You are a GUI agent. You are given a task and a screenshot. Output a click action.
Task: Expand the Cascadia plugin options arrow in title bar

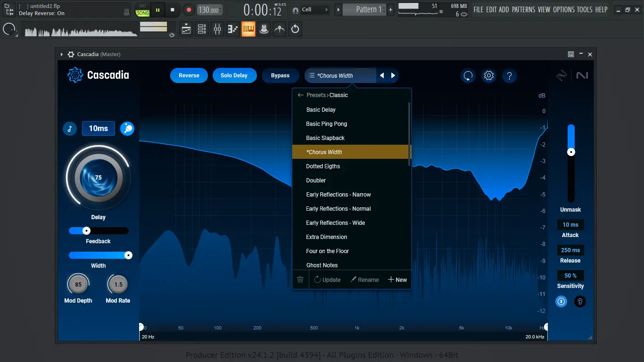tap(62, 54)
